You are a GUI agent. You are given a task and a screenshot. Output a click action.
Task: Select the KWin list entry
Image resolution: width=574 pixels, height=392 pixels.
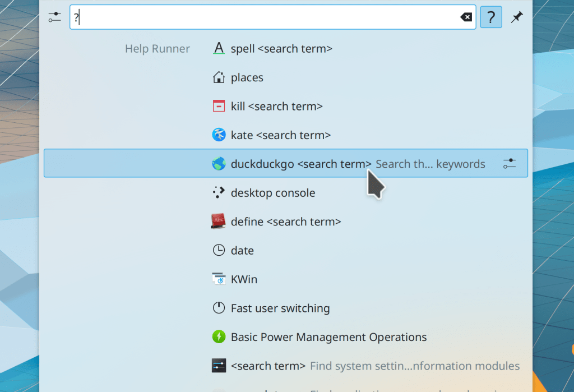(x=244, y=279)
